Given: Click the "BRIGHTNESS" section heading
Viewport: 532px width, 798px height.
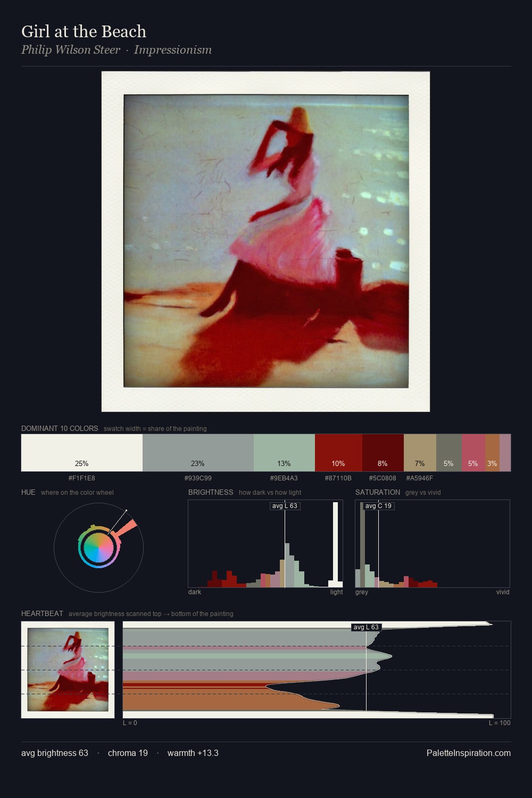Looking at the screenshot, I should tap(211, 492).
